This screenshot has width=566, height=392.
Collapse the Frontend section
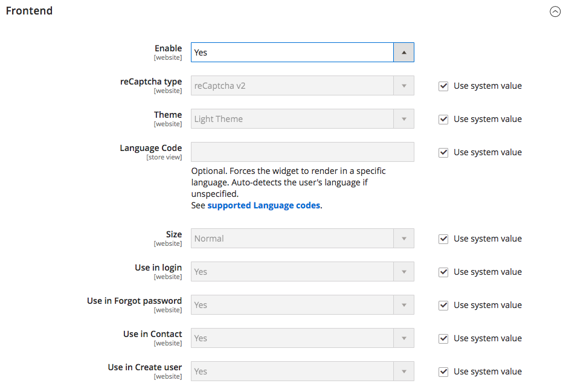tap(555, 11)
